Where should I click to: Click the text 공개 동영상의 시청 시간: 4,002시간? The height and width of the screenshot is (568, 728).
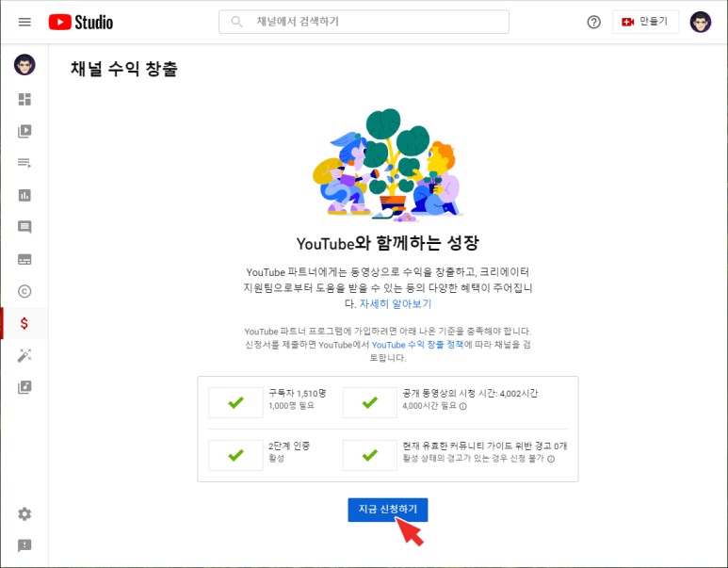pos(470,394)
